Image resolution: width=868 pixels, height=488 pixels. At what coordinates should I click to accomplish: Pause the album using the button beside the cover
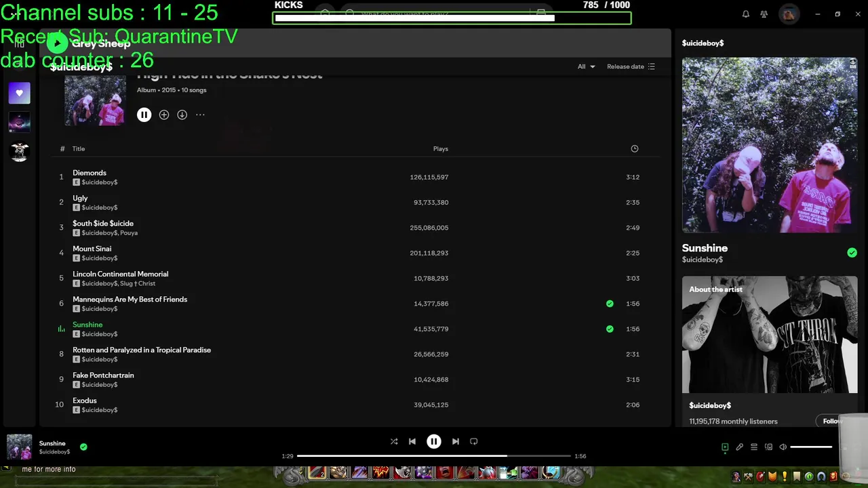[x=144, y=115]
